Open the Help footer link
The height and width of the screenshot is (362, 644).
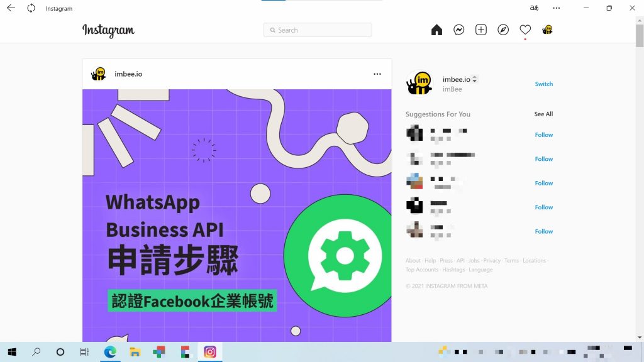point(430,261)
